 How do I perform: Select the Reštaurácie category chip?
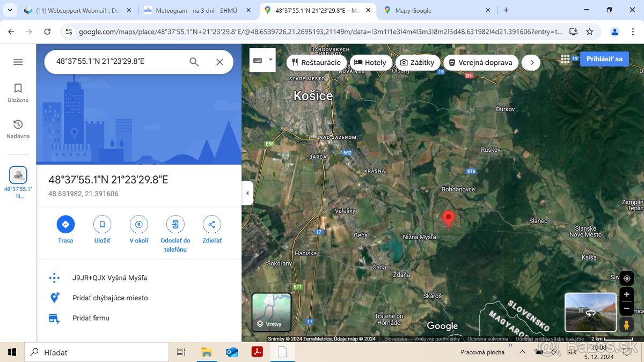click(x=316, y=62)
